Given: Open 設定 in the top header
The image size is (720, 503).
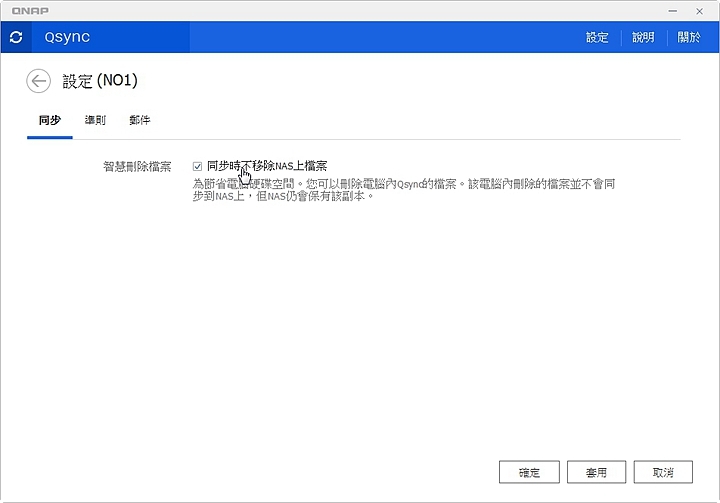Looking at the screenshot, I should click(x=597, y=37).
